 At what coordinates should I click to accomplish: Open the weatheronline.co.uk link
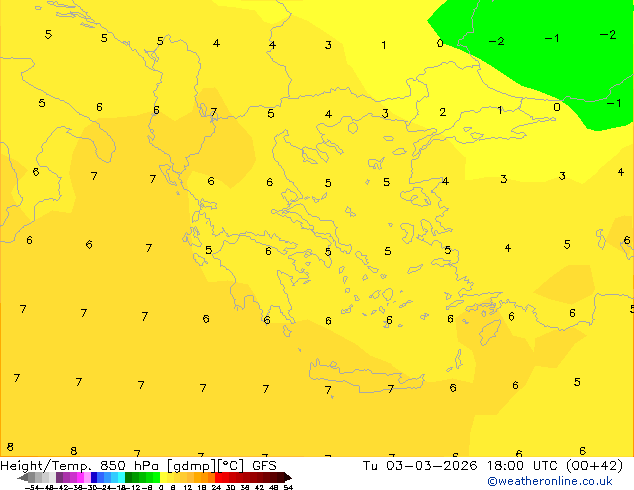[x=550, y=481]
